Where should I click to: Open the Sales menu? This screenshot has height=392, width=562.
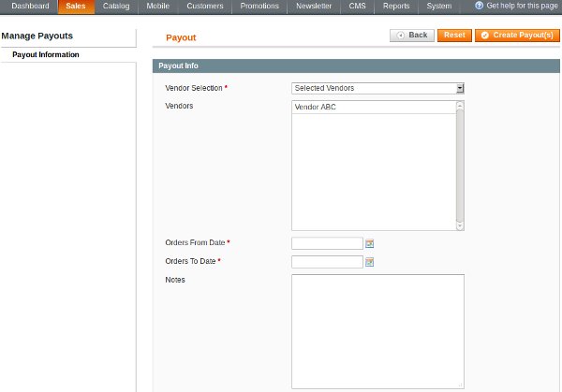coord(76,7)
